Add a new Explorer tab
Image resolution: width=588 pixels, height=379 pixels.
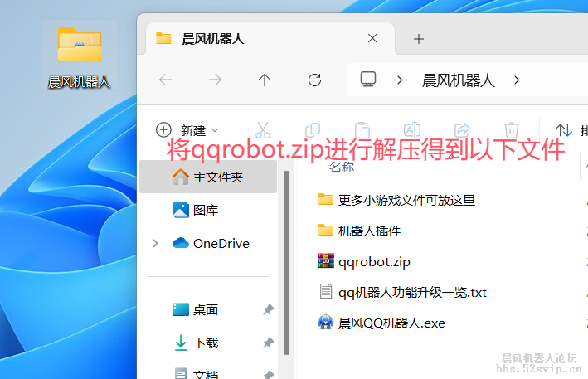tap(419, 39)
